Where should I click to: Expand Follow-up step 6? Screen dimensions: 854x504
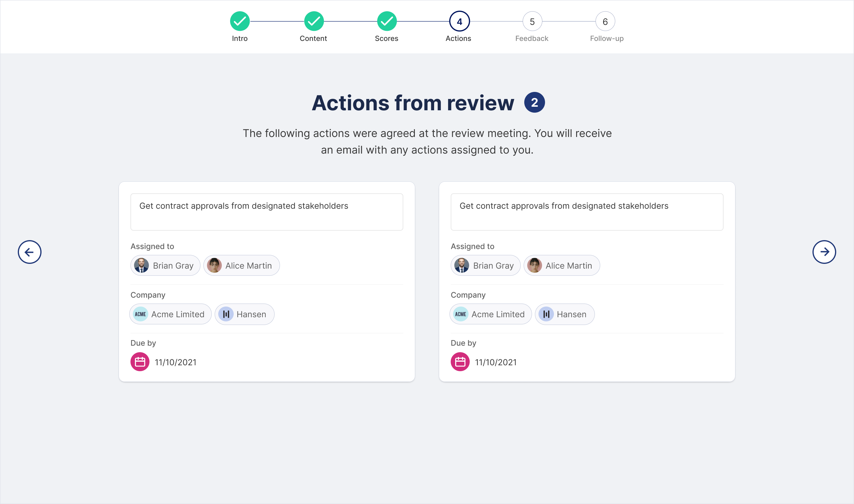point(606,22)
